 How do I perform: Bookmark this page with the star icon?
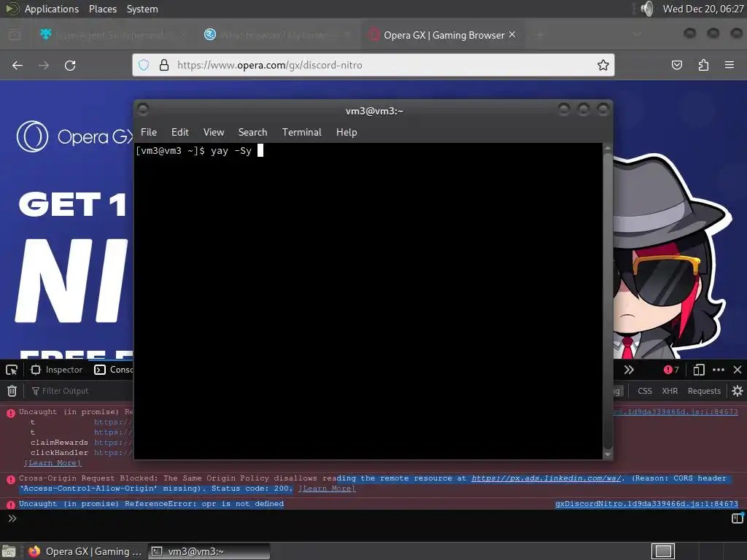603,65
